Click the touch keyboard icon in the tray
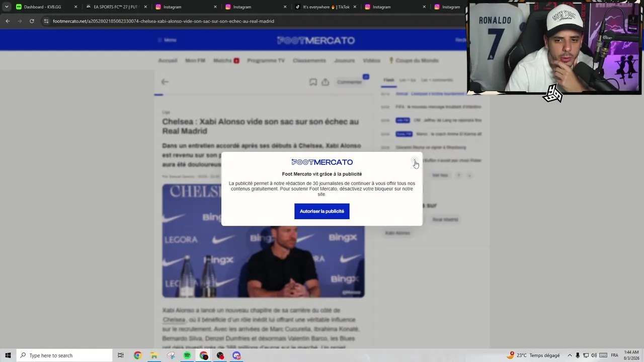 (x=603, y=355)
